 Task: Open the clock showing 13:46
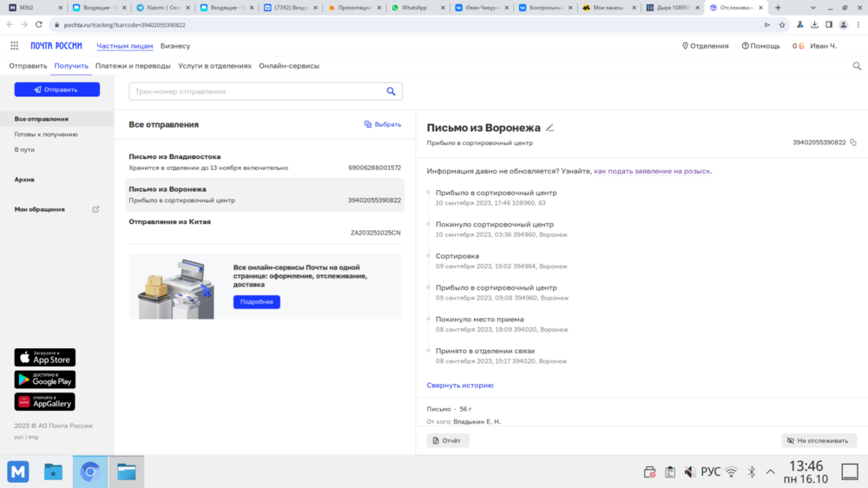point(806,472)
